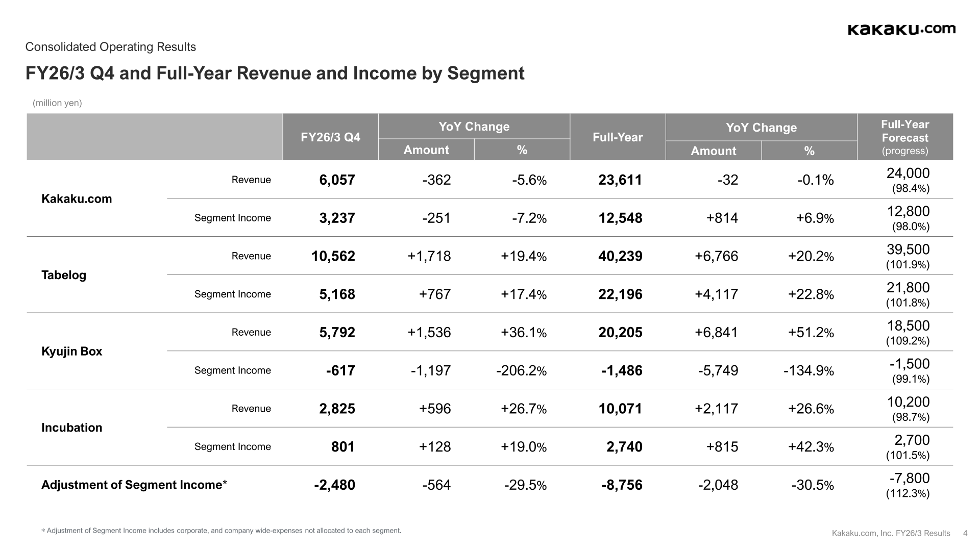The height and width of the screenshot is (551, 980).
Task: Select Tabelog Q4 YoY percent +19.4%
Action: (x=524, y=256)
